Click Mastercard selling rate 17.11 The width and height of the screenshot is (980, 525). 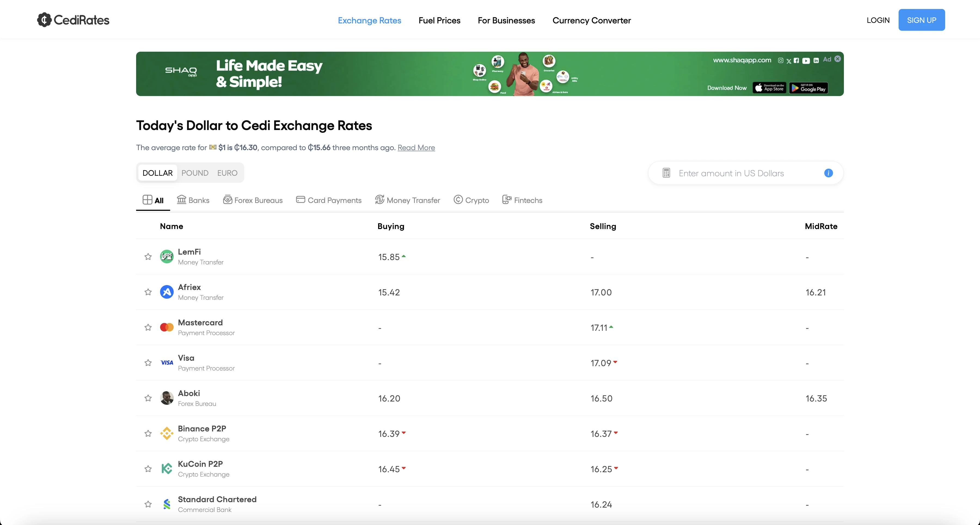pyautogui.click(x=599, y=328)
